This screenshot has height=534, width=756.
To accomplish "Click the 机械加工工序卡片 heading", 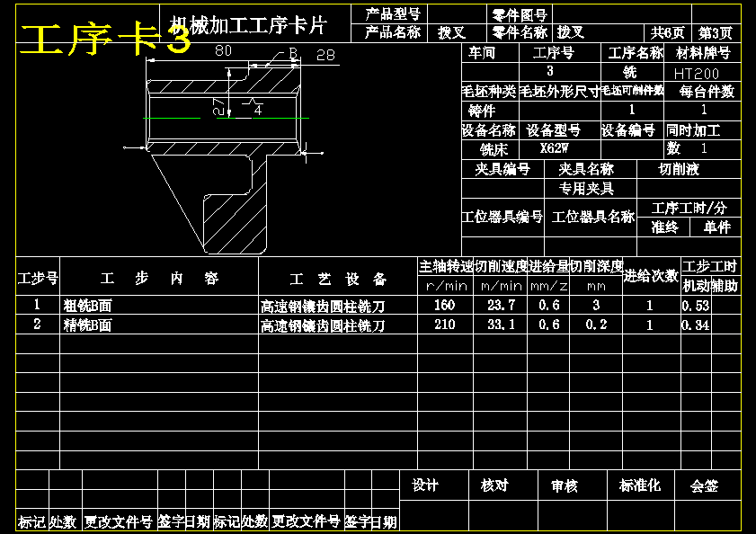I will [248, 25].
